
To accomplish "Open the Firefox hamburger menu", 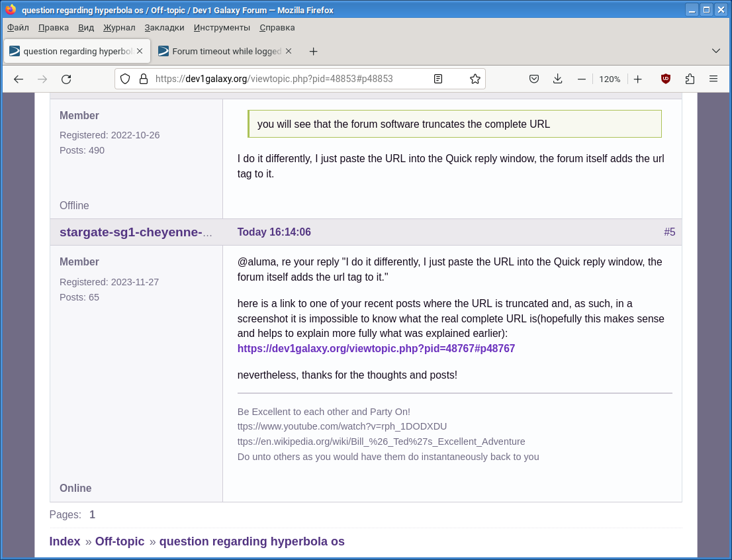I will [713, 79].
